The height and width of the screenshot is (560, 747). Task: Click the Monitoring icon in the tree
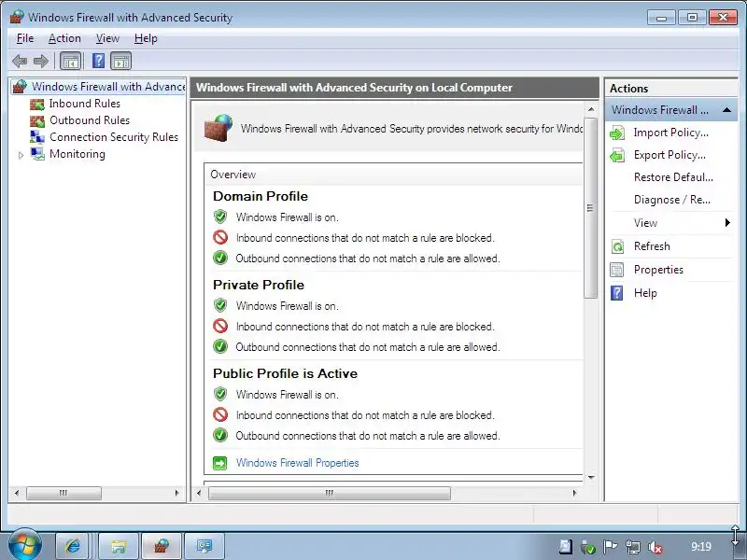(37, 154)
